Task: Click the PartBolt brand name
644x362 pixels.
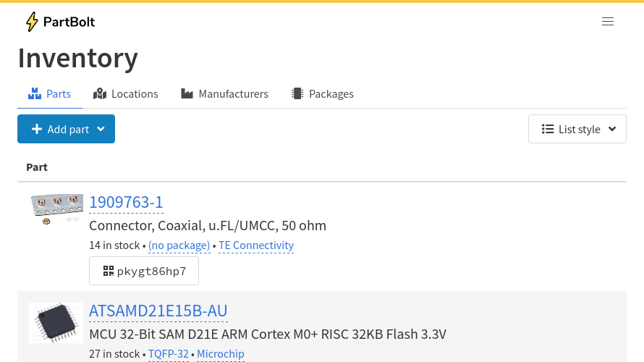Action: pyautogui.click(x=69, y=22)
